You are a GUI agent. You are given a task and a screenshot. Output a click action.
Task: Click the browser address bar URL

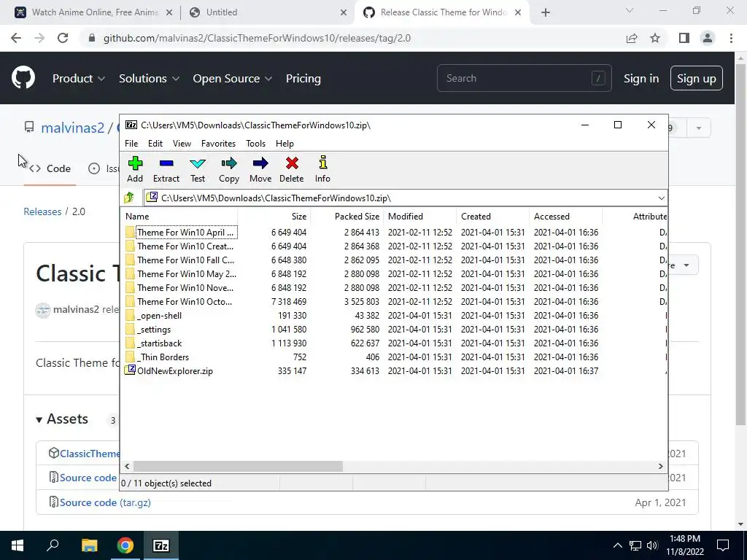(x=257, y=38)
